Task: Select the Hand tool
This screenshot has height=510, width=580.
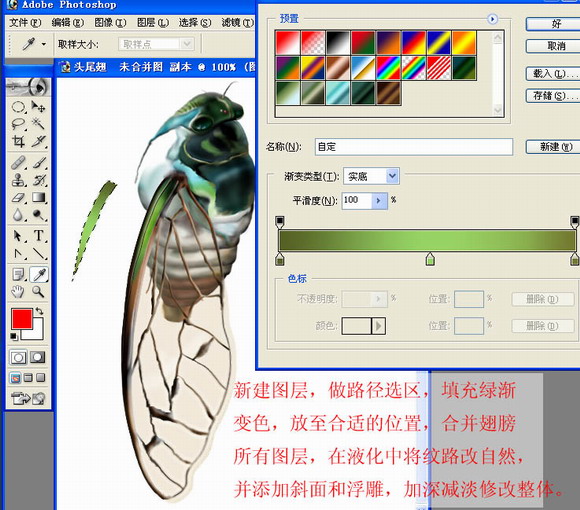Action: [x=18, y=292]
